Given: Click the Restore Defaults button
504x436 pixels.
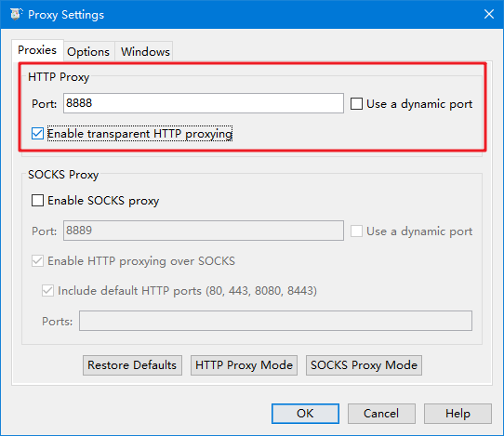Looking at the screenshot, I should click(132, 365).
